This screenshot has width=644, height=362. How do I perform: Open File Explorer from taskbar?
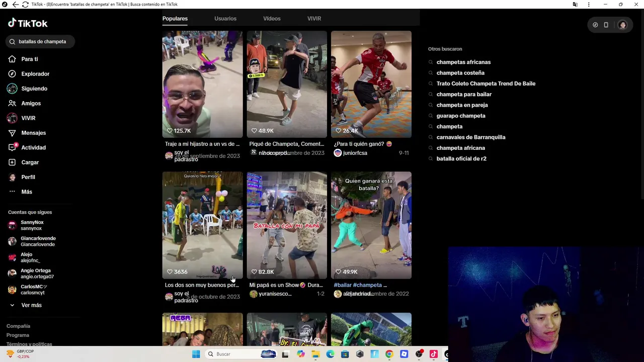315,354
